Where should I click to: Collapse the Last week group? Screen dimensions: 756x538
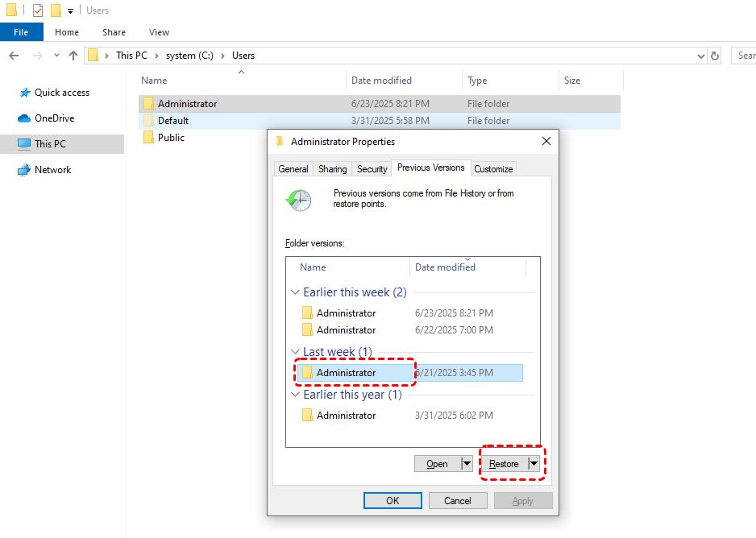[295, 352]
